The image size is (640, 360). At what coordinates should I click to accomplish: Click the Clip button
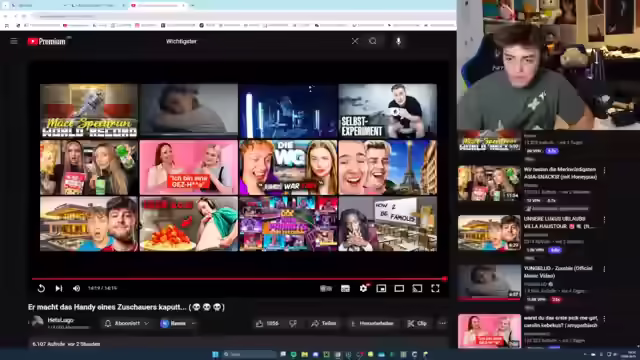click(417, 323)
